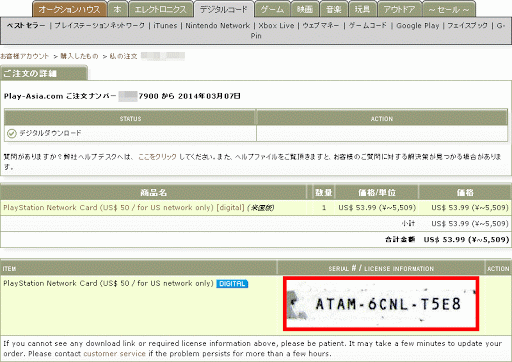Switch to the 本 tab
The image size is (512, 362).
(x=117, y=9)
